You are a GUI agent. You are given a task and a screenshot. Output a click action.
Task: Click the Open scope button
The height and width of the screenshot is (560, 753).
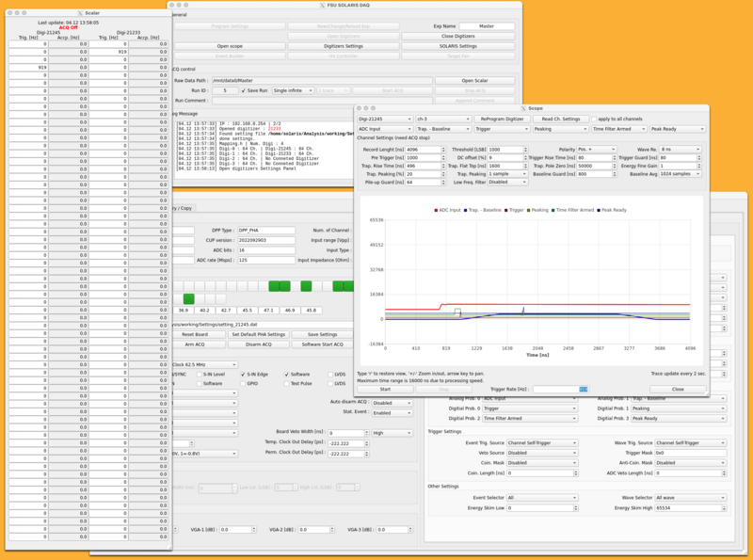coord(230,46)
